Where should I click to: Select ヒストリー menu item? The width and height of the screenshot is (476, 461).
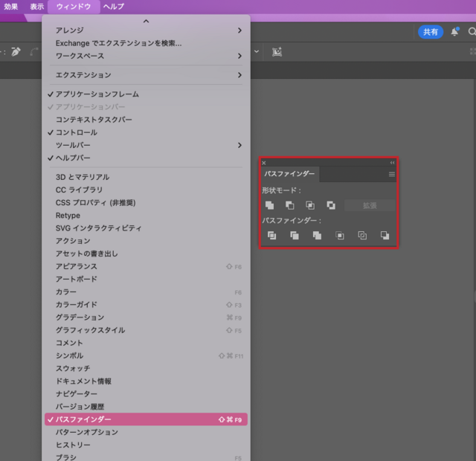pos(146,445)
